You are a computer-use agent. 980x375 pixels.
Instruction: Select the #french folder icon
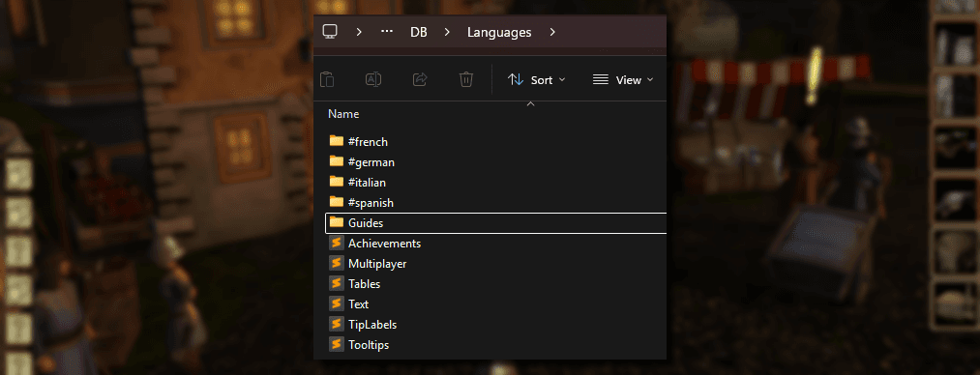pos(337,141)
